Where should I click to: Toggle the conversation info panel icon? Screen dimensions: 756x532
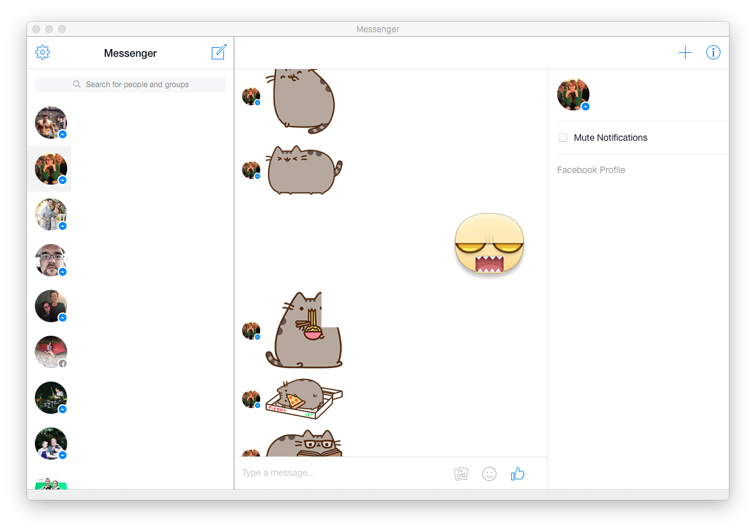713,52
